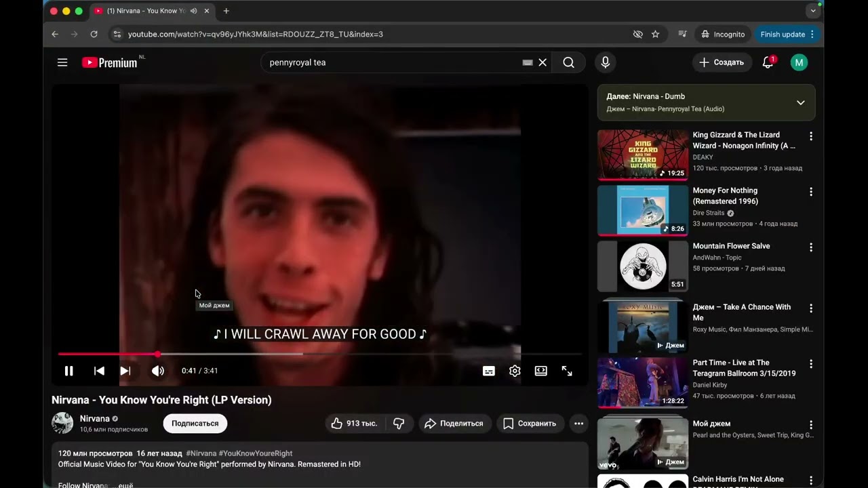Open the Money For Nothing thumbnail
This screenshot has width=868, height=488.
tap(643, 210)
